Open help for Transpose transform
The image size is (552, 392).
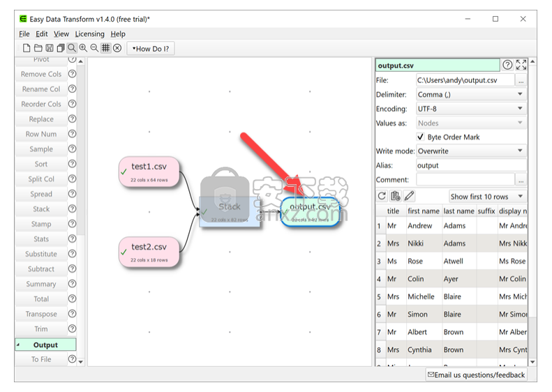(72, 313)
